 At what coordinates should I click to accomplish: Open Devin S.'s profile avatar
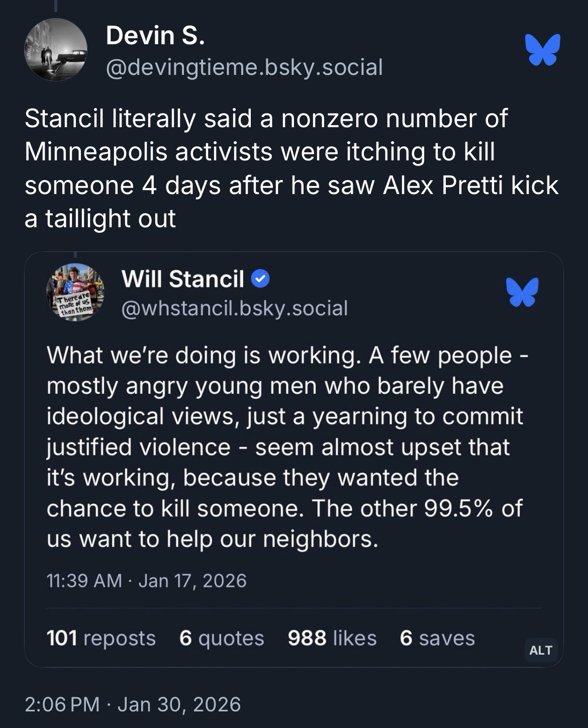pyautogui.click(x=56, y=50)
